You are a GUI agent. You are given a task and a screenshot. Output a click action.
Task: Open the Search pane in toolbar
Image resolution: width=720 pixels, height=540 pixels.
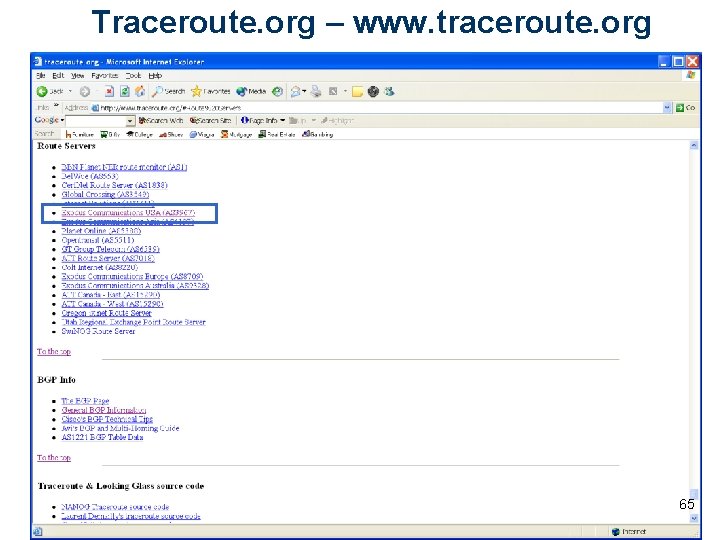(x=169, y=91)
